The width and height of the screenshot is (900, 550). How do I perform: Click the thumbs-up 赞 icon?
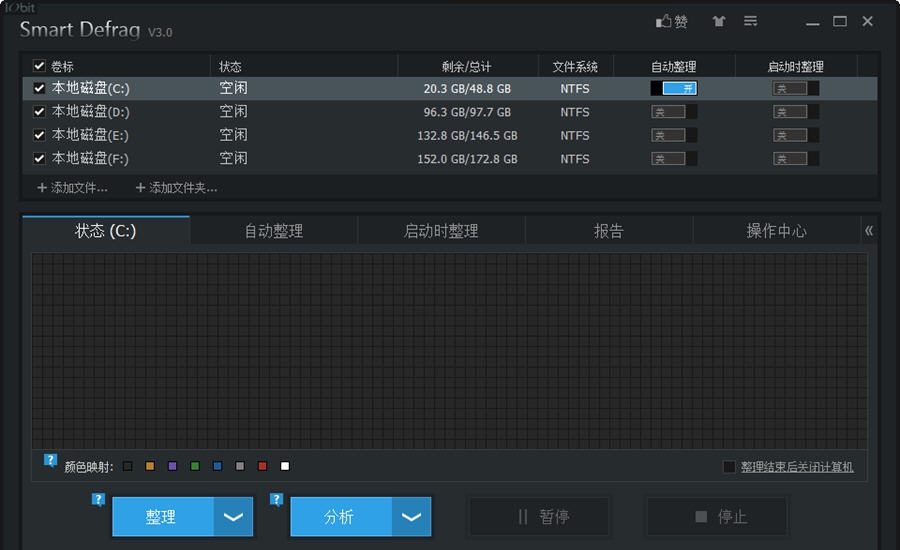665,21
